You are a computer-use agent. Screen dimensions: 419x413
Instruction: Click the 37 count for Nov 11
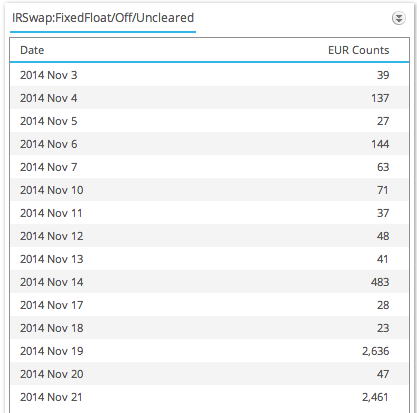[383, 213]
